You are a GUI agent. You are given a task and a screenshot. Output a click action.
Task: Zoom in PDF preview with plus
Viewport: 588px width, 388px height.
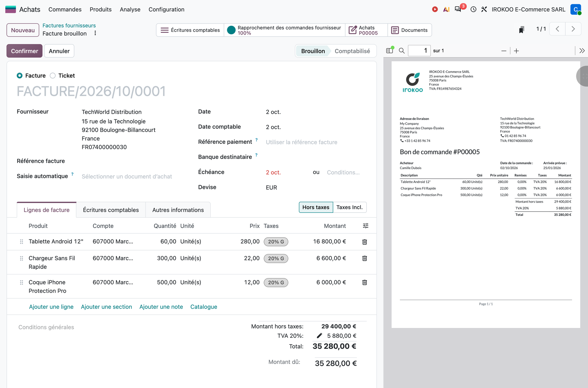(x=516, y=51)
